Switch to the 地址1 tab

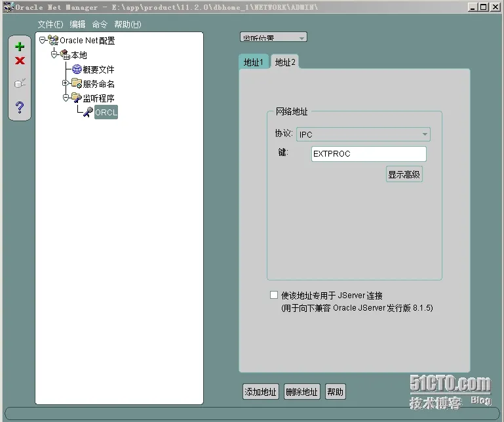(x=253, y=62)
